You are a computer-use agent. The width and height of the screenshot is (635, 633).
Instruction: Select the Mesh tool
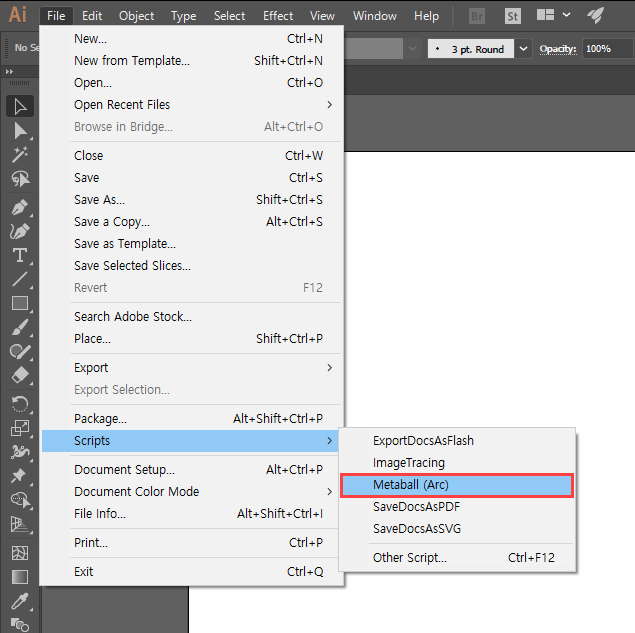[x=20, y=552]
